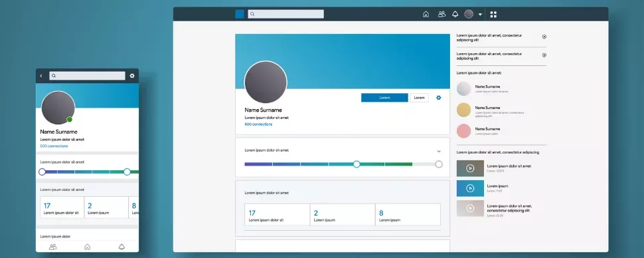644x258 pixels.
Task: Focus the desktop navbar search field
Action: (x=286, y=15)
